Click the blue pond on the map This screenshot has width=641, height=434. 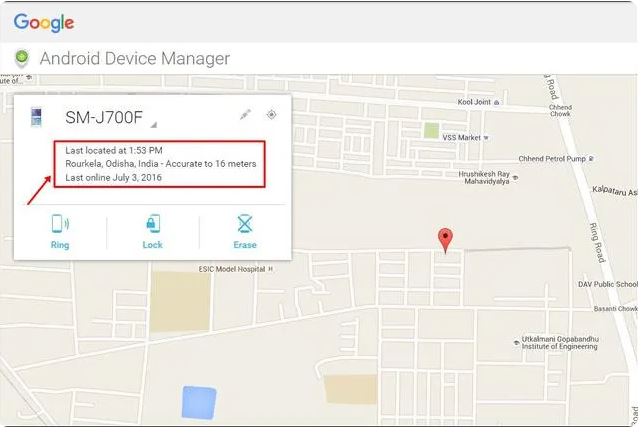click(x=199, y=403)
